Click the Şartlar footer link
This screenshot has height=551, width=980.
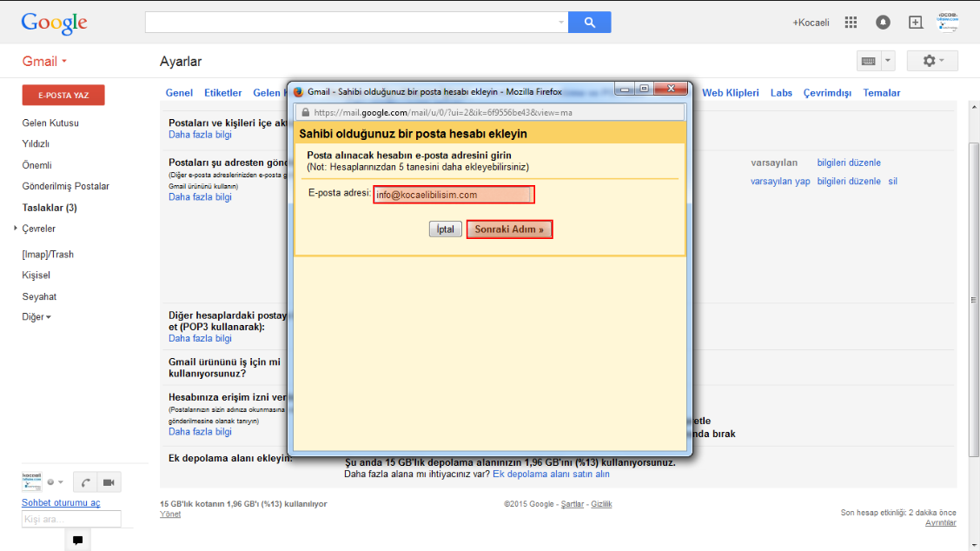(572, 504)
